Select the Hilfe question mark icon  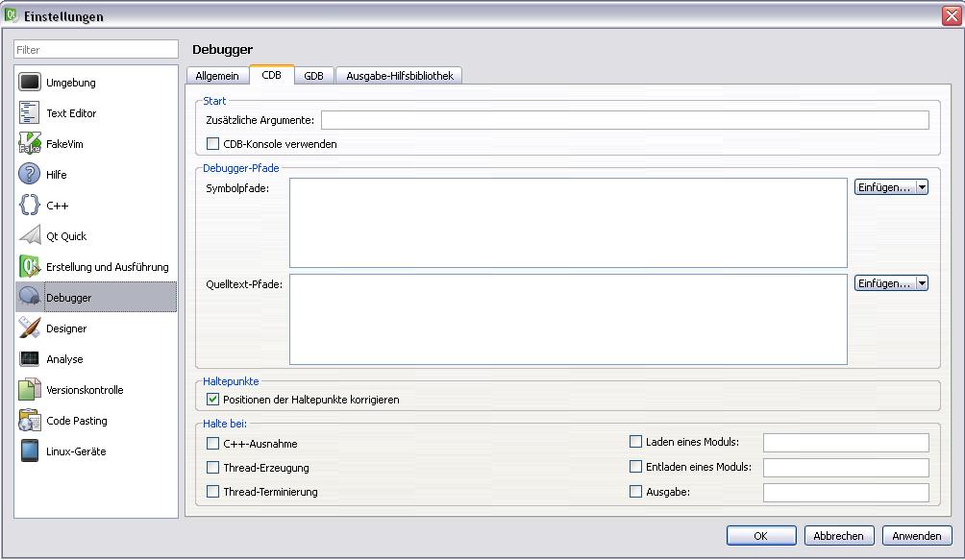(30, 174)
